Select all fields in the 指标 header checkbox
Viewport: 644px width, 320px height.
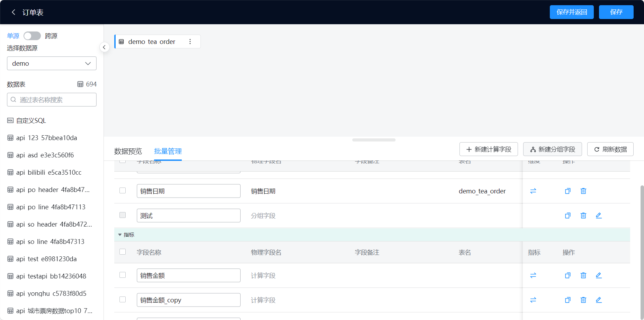coord(123,252)
